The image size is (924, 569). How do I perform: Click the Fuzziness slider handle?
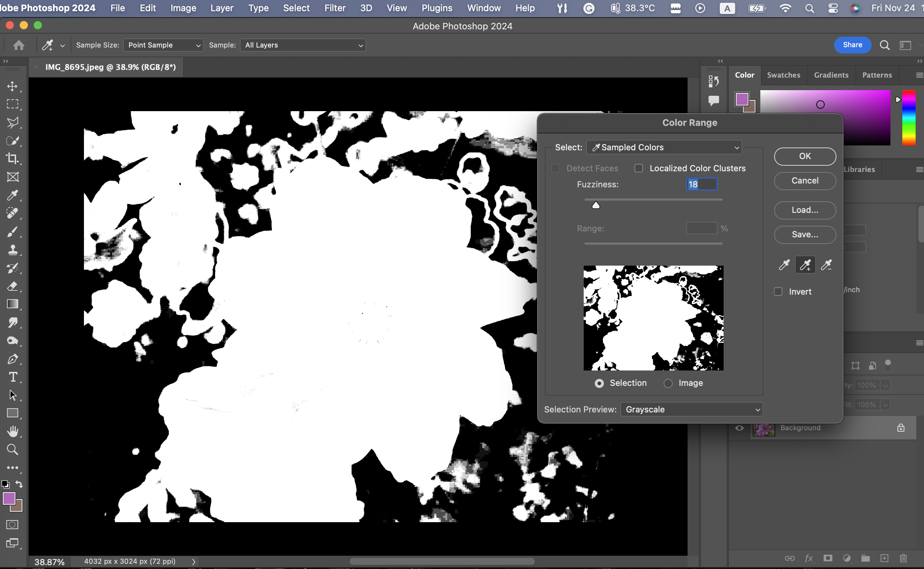tap(596, 206)
